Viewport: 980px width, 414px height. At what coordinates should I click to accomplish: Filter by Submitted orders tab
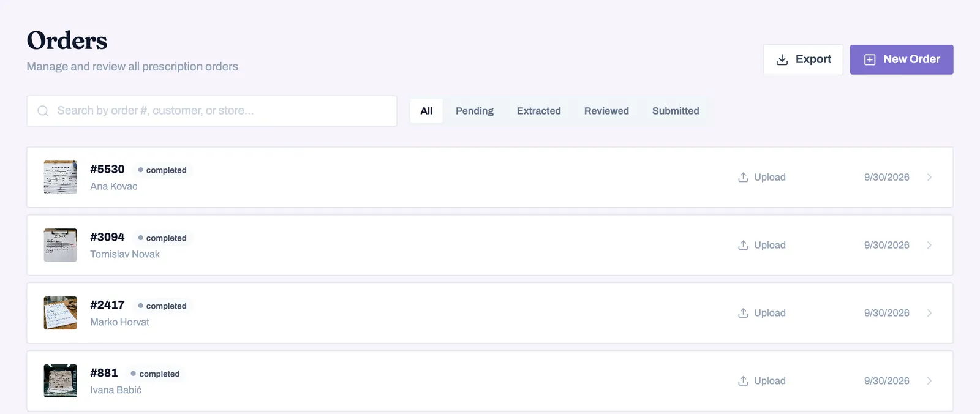pos(676,111)
